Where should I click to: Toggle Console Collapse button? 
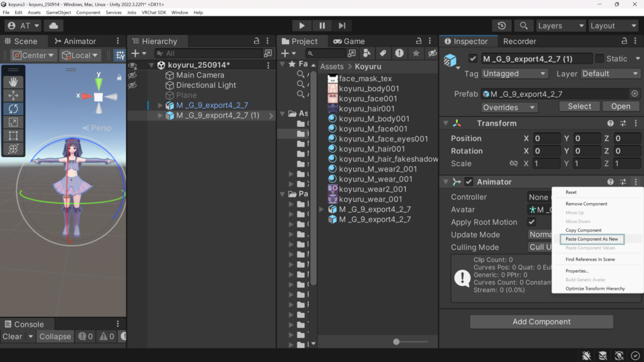(x=55, y=337)
